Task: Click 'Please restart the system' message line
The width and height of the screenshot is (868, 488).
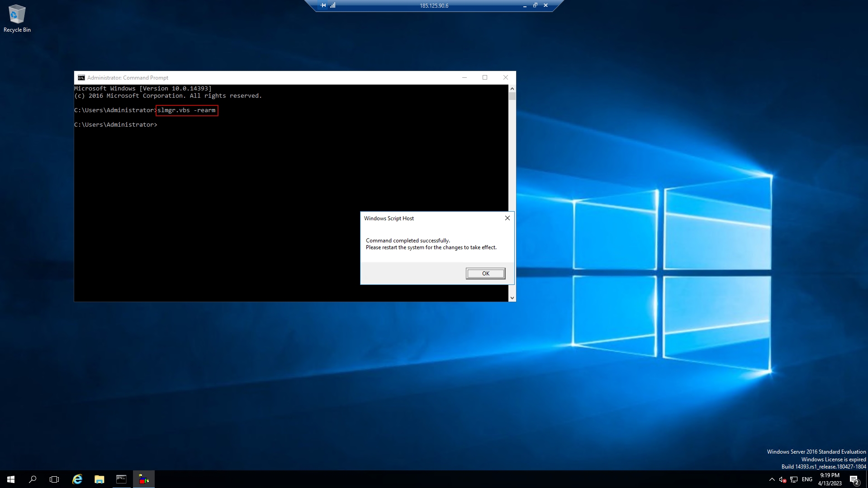Action: [x=431, y=247]
